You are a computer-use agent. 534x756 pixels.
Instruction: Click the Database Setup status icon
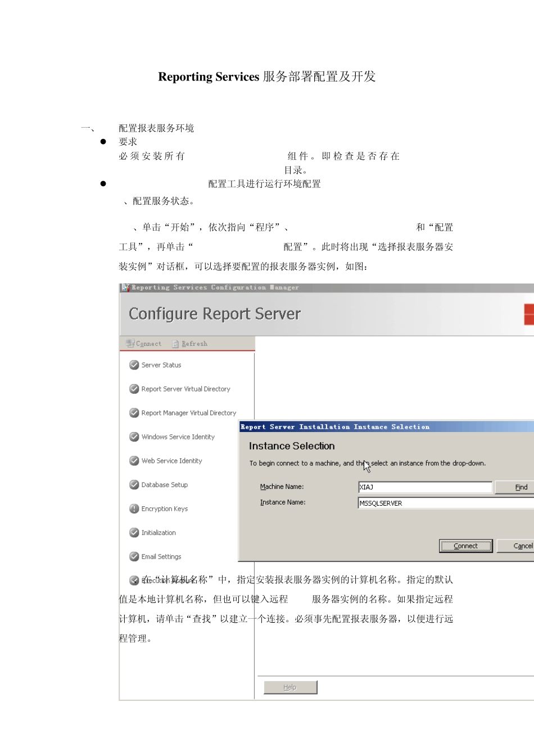pos(134,484)
